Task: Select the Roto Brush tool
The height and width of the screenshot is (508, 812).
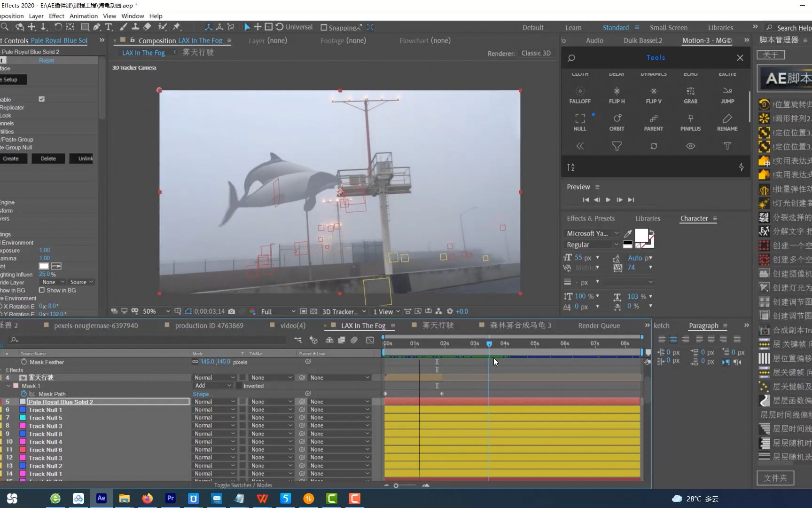Action: [x=162, y=27]
